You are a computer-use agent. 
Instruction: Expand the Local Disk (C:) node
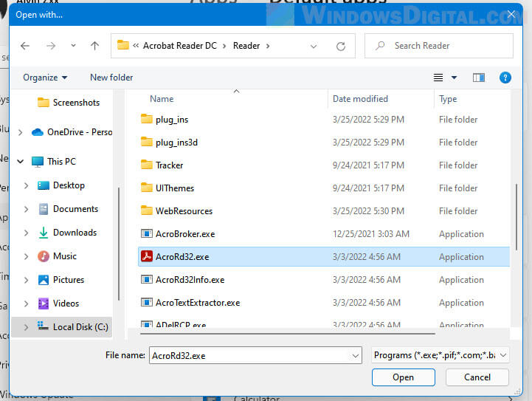pos(26,327)
